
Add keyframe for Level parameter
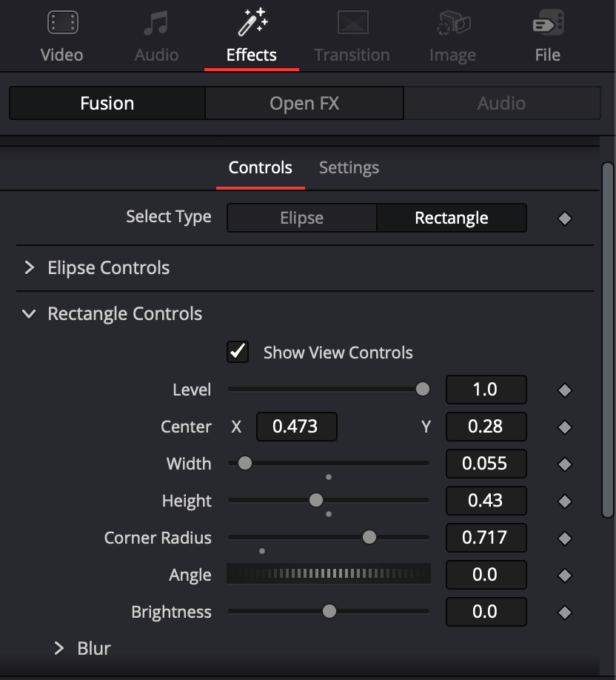(x=564, y=390)
